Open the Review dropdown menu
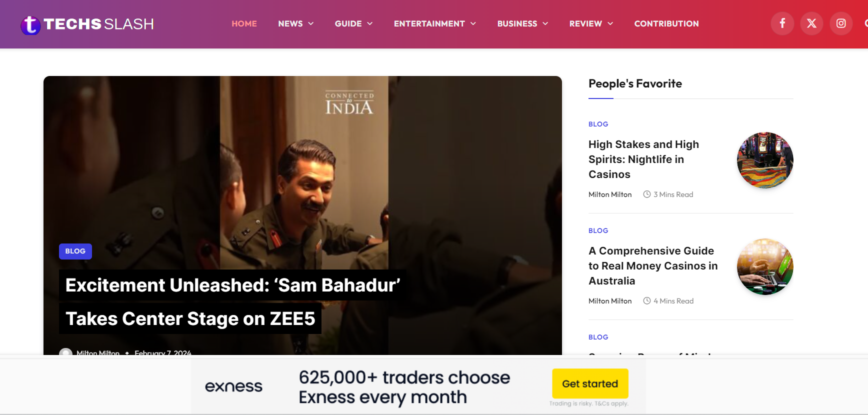The image size is (868, 415). point(591,23)
